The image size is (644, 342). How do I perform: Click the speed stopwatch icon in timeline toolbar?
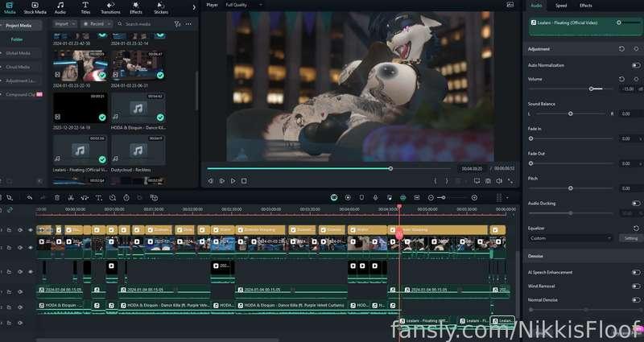(126, 198)
